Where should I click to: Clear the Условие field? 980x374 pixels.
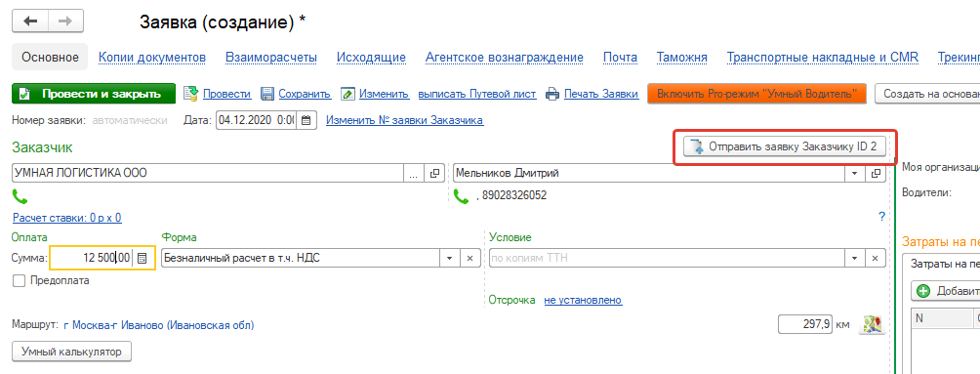point(875,258)
